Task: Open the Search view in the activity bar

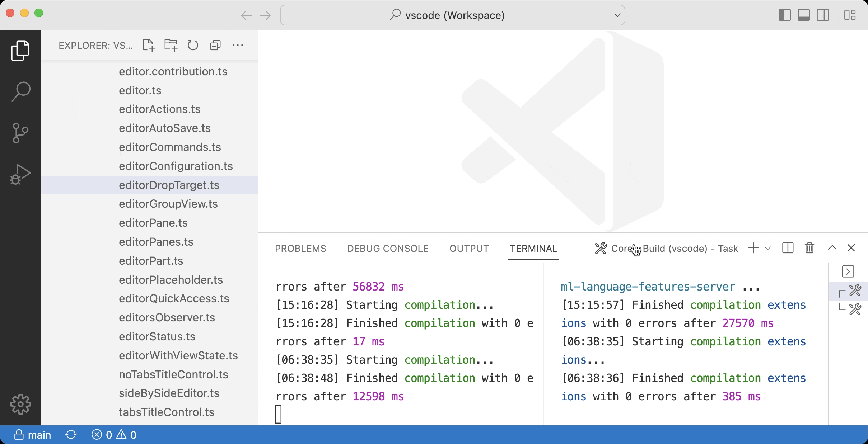Action: [20, 91]
